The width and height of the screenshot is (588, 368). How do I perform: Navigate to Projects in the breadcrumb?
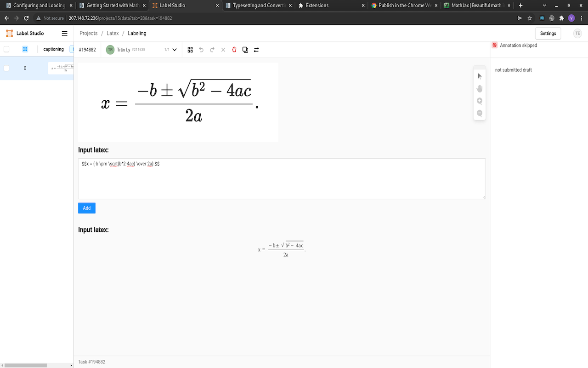[x=88, y=33]
